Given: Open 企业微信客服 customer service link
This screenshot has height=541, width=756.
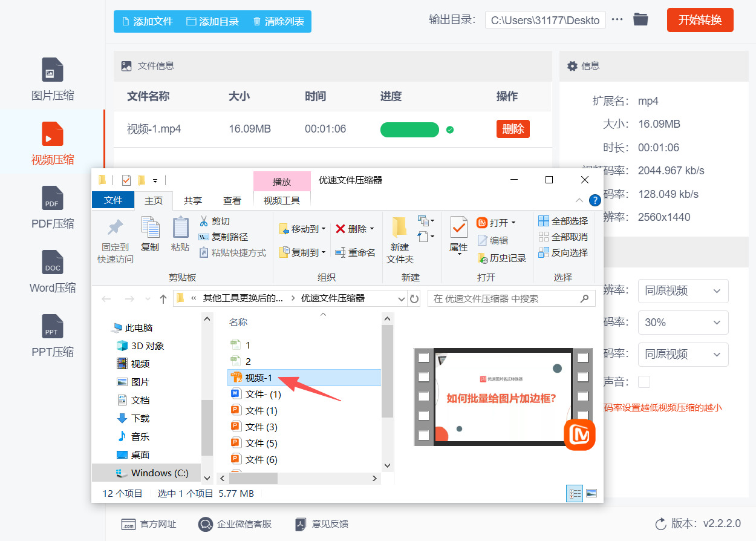Looking at the screenshot, I should 235,524.
